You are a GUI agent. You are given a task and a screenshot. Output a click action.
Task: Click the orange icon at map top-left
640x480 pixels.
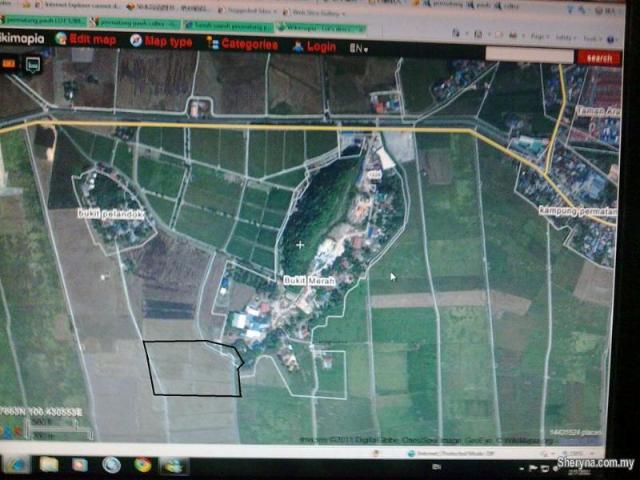coord(9,64)
